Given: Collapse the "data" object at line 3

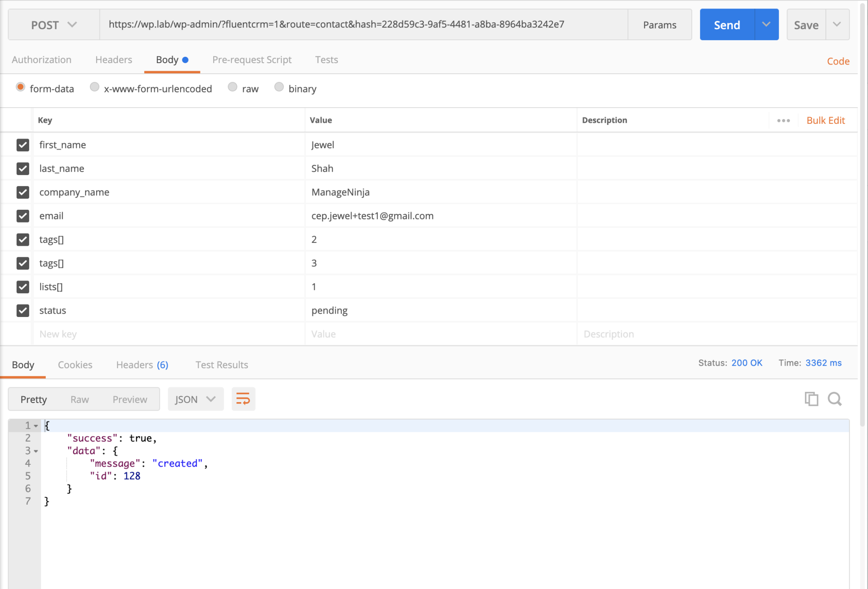Looking at the screenshot, I should (x=36, y=451).
